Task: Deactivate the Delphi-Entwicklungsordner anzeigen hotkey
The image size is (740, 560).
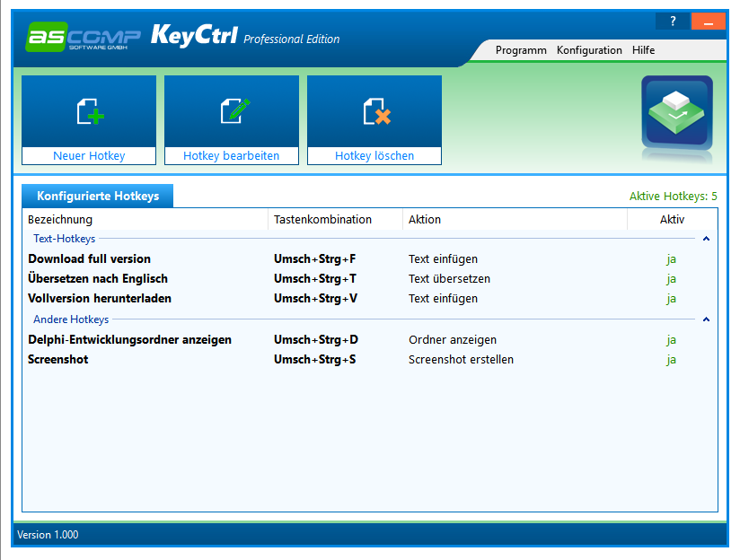Action: coord(671,339)
